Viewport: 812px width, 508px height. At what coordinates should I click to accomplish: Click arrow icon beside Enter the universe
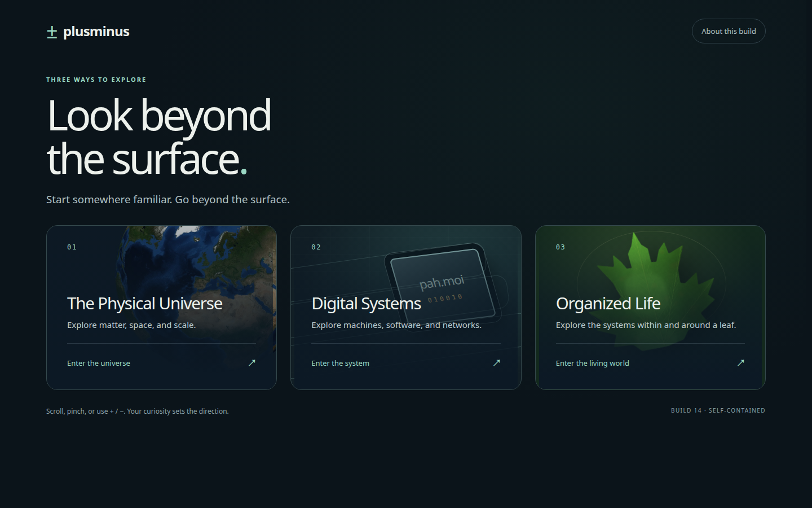point(252,362)
